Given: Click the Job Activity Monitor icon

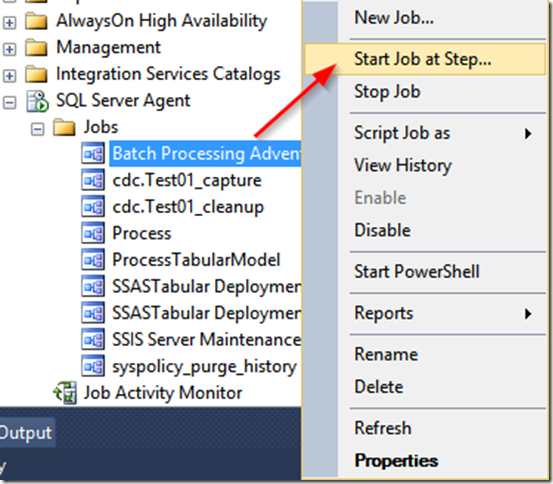Looking at the screenshot, I should click(x=65, y=393).
